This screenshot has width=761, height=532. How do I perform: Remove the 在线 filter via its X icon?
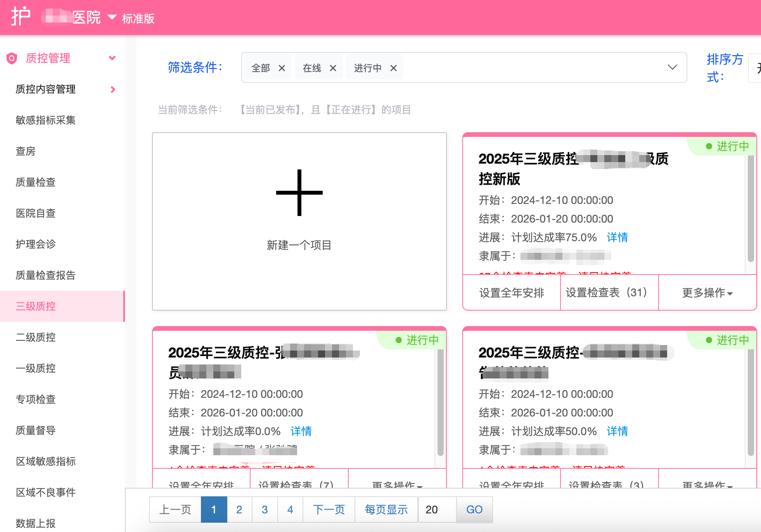pyautogui.click(x=333, y=67)
